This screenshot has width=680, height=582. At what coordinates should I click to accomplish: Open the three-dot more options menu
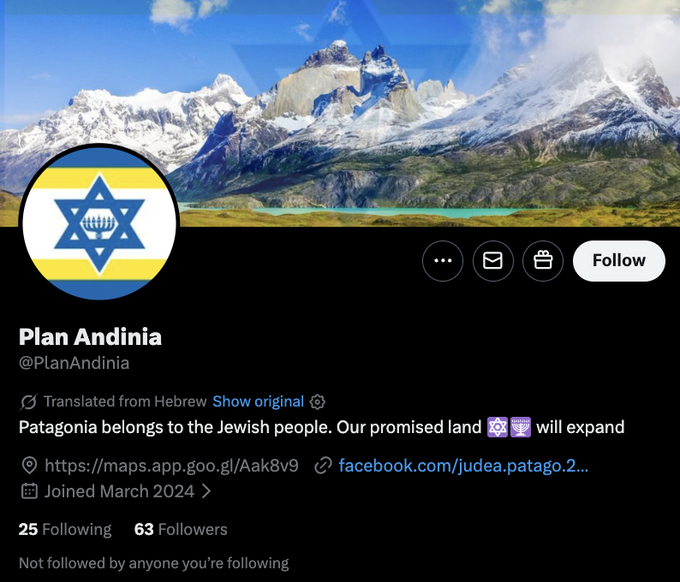(x=442, y=261)
